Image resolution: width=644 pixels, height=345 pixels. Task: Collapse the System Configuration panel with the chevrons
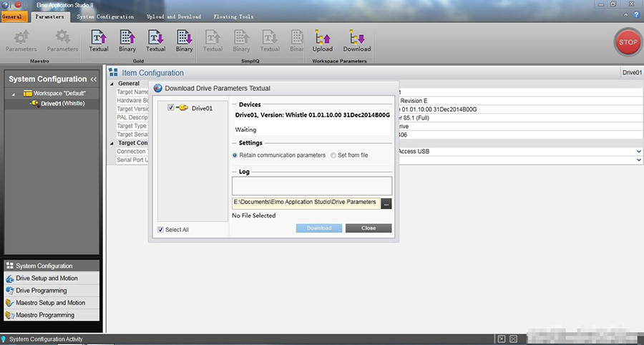pyautogui.click(x=93, y=79)
